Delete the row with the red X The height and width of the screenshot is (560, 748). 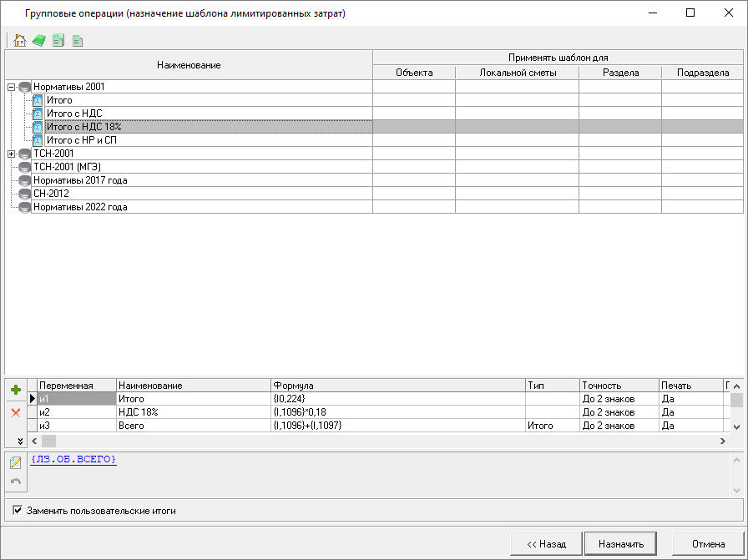pos(15,412)
